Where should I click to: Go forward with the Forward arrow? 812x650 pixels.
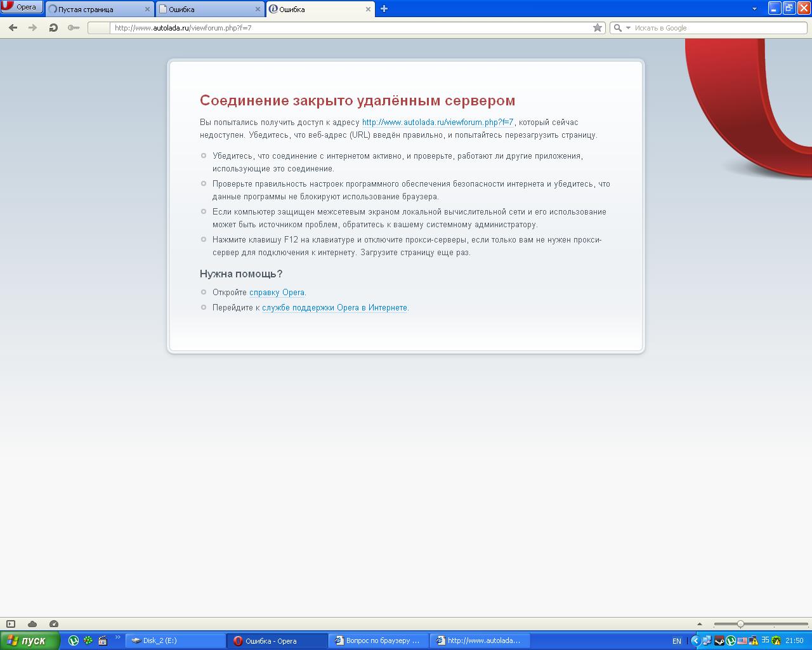[x=33, y=28]
